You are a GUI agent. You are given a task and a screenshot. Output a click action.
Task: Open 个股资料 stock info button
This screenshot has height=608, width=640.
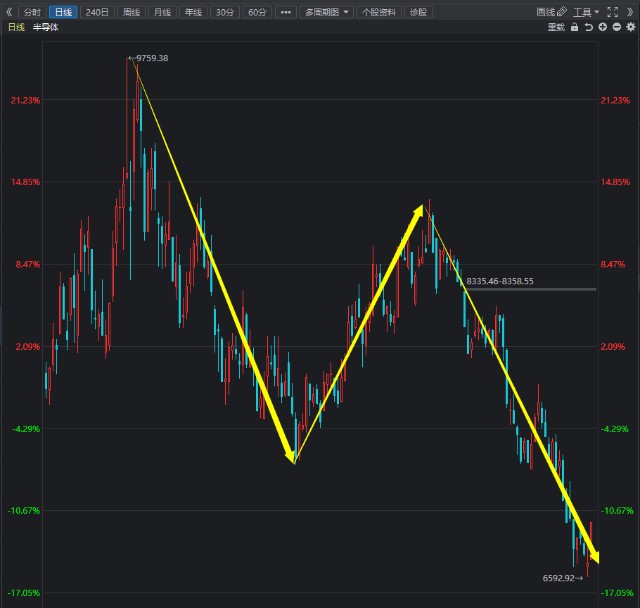point(378,12)
